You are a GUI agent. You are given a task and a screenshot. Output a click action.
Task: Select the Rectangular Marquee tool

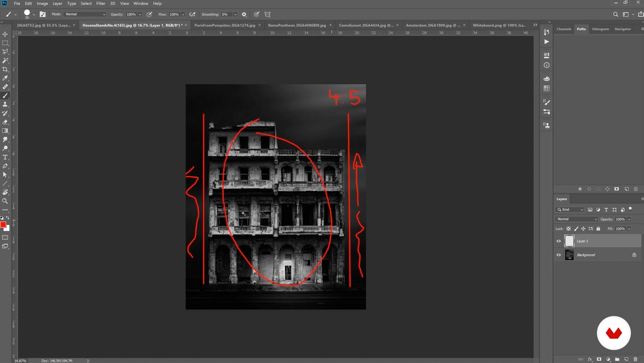(x=5, y=43)
